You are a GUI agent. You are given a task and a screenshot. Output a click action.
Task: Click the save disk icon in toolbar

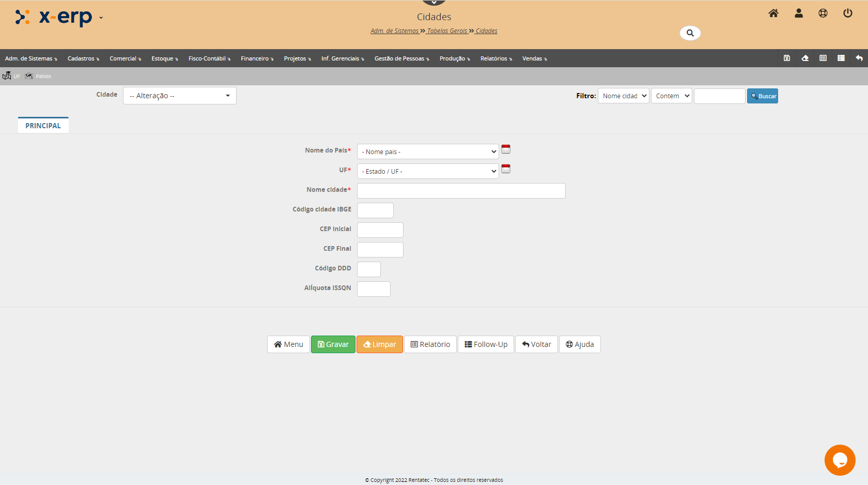(x=786, y=58)
